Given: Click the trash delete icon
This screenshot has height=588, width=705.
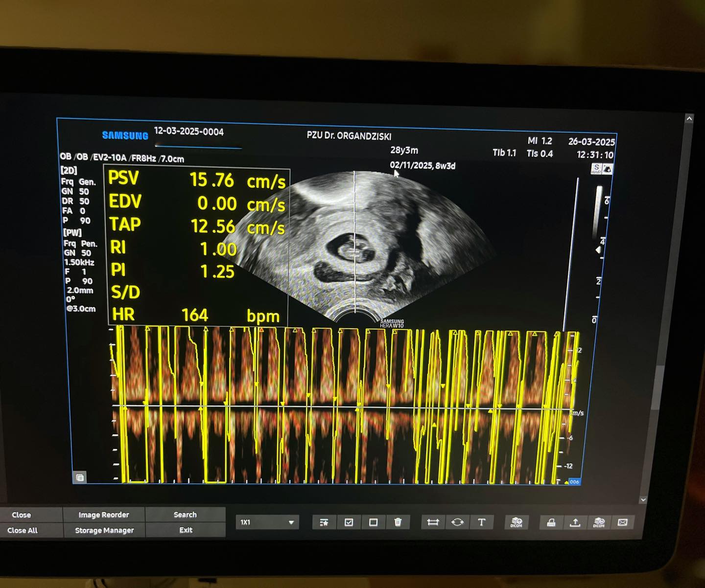Looking at the screenshot, I should tap(398, 522).
